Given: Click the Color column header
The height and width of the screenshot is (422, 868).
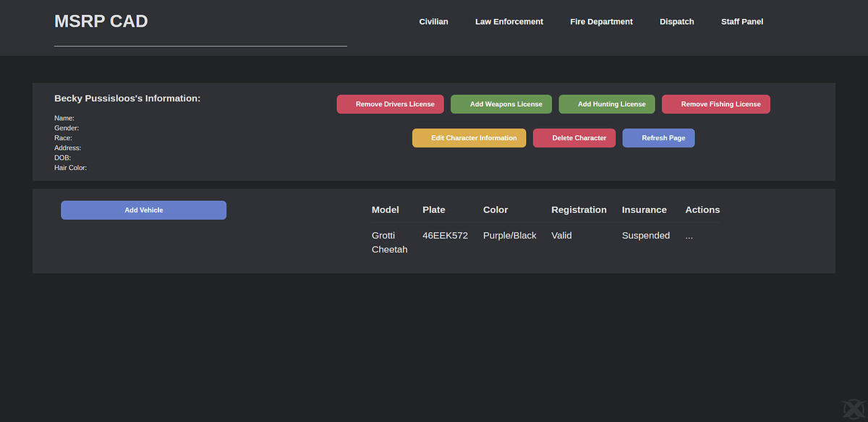Looking at the screenshot, I should (495, 210).
